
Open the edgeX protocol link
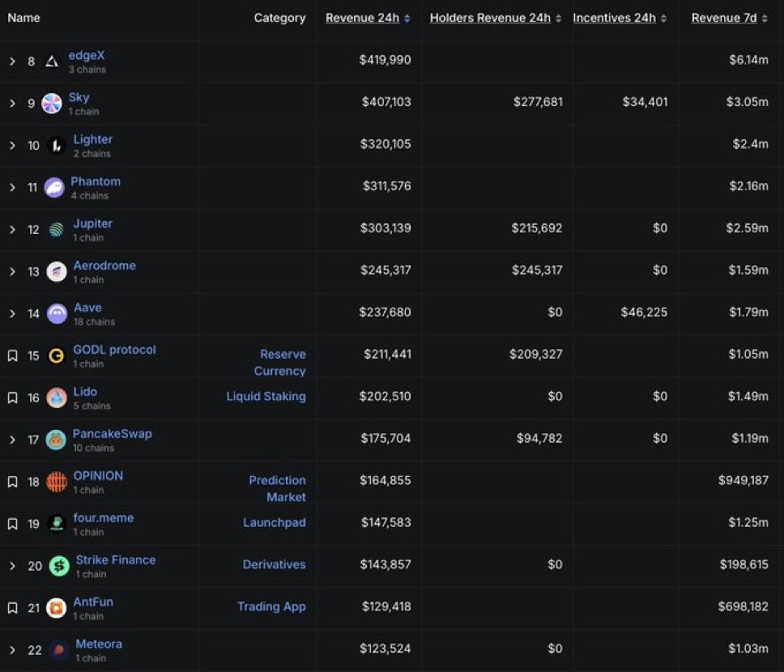(87, 56)
